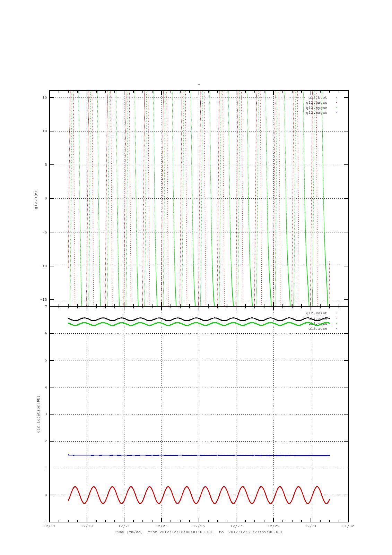392x555 pixels.
Task: Click the blue zgse position line
Action: click(199, 455)
